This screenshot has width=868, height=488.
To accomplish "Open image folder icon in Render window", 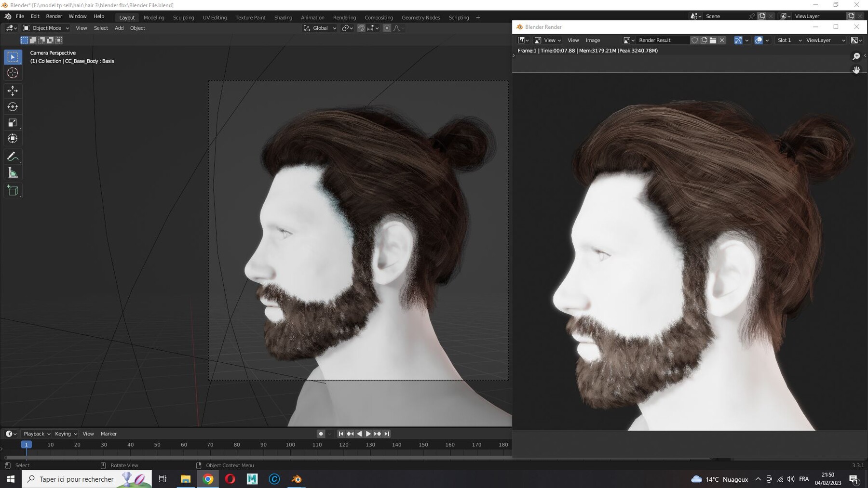I will coord(713,40).
